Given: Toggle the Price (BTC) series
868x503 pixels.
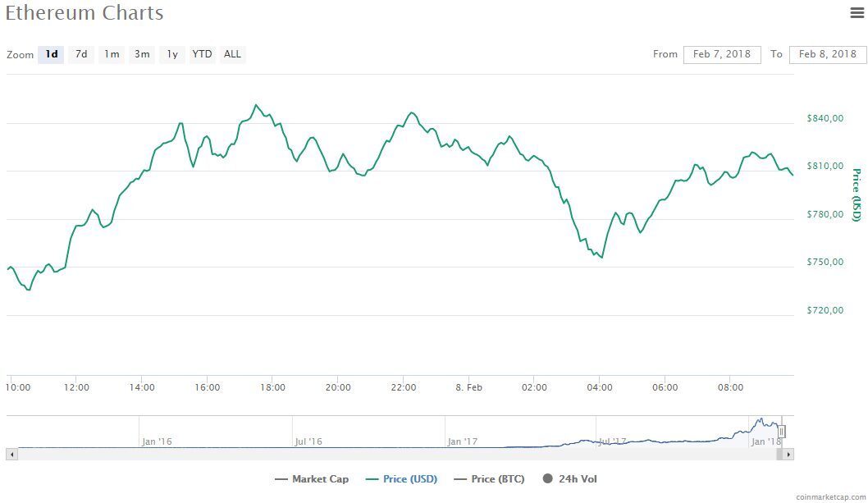Looking at the screenshot, I should coord(489,479).
